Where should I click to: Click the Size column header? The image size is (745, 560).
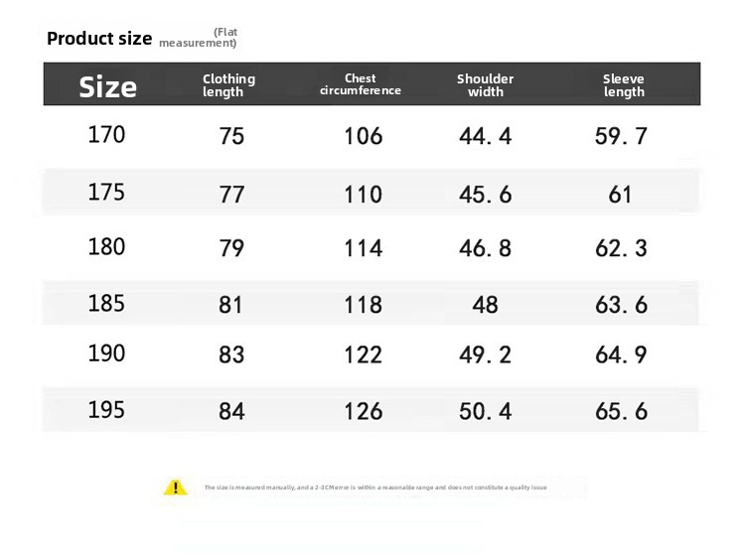coord(108,87)
